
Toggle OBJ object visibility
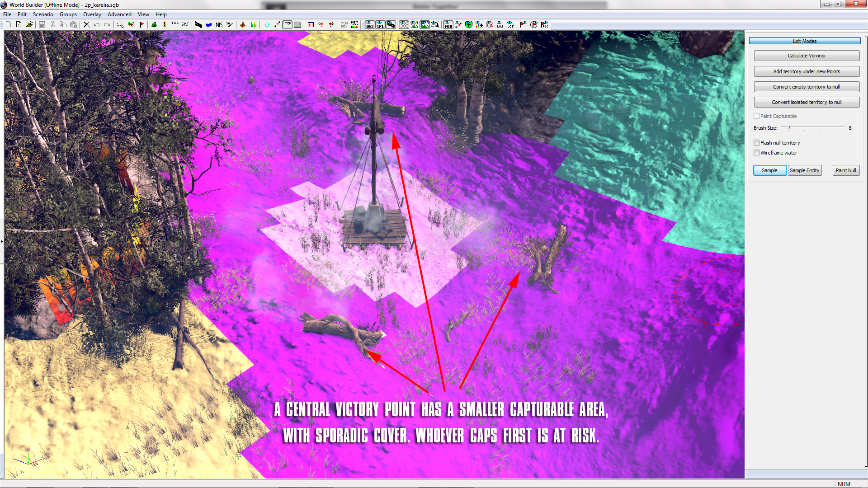pos(370,25)
